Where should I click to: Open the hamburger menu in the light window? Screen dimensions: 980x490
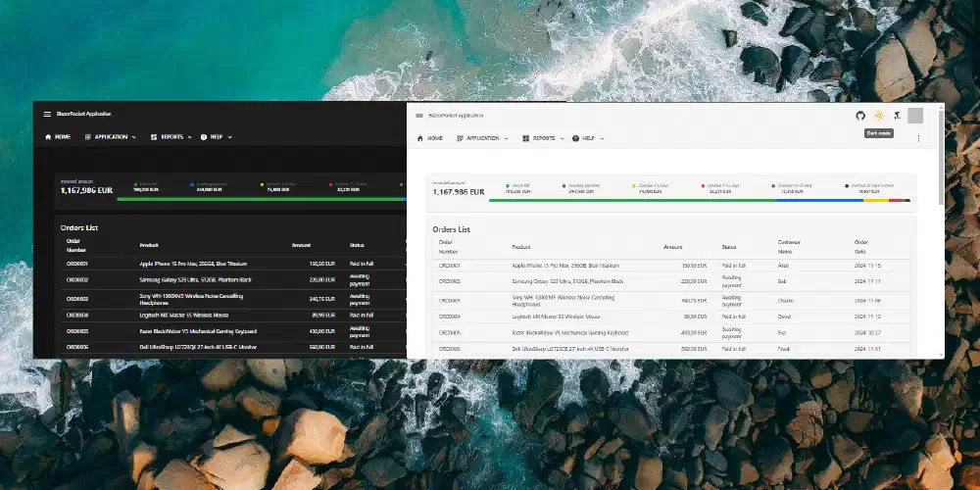[x=419, y=116]
